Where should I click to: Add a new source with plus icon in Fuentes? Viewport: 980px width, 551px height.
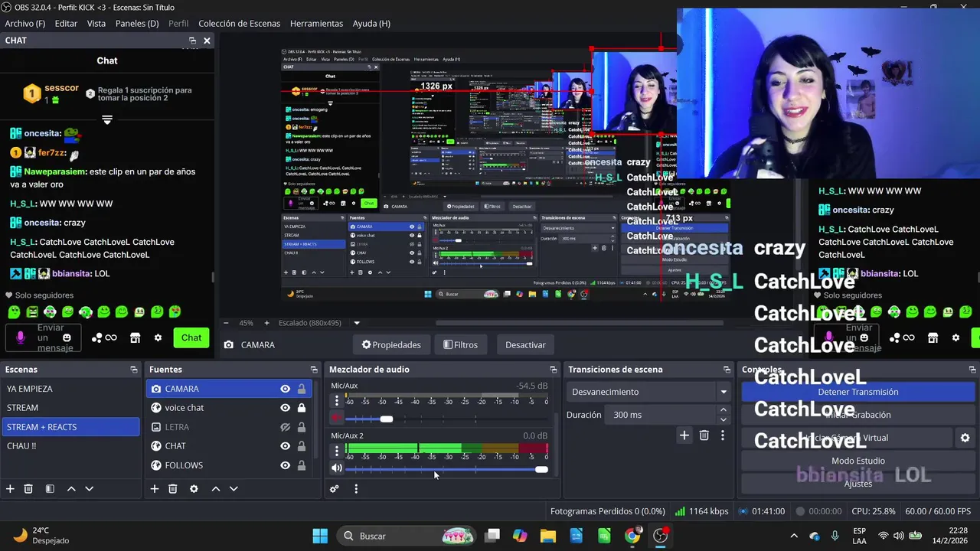154,488
